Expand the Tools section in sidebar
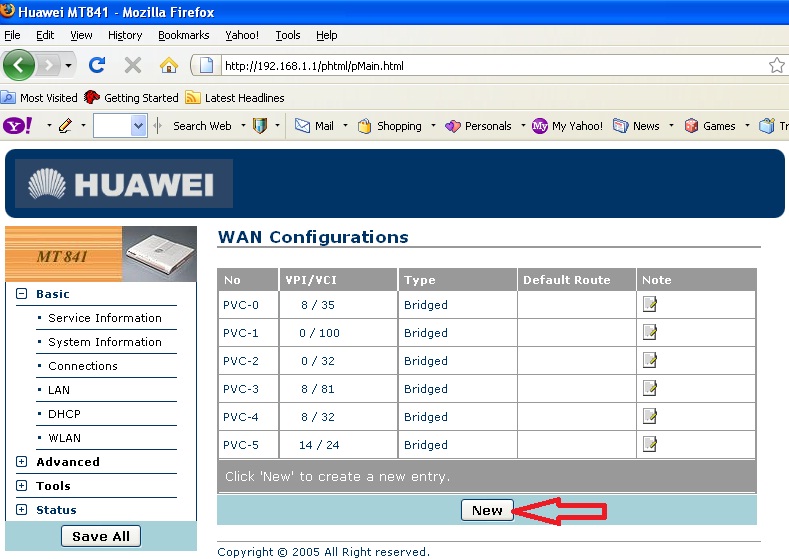789x559 pixels. [x=22, y=486]
